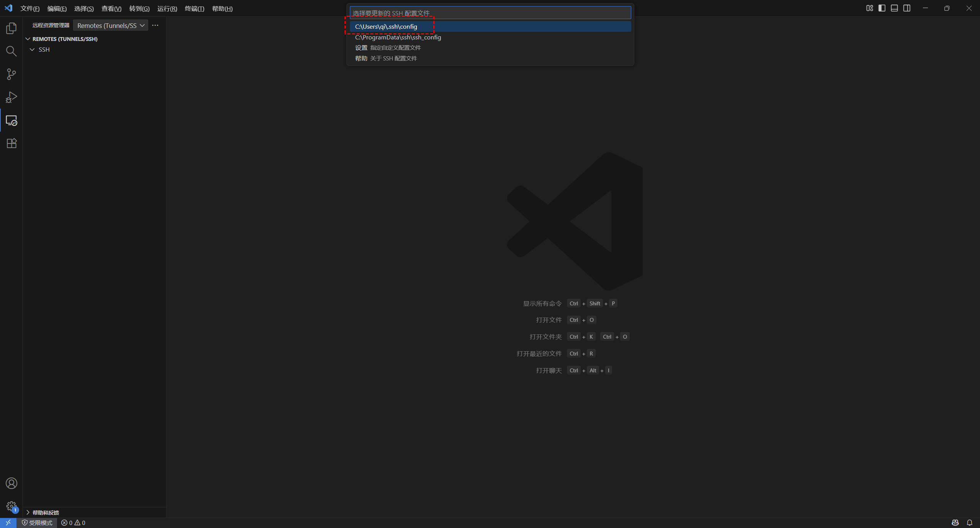980x528 pixels.
Task: Open the Remotes (Tunnels/SSH) dropdown
Action: 111,26
